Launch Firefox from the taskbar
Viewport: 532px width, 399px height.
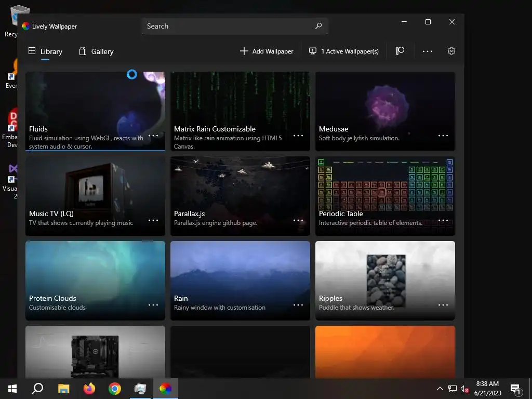point(89,389)
